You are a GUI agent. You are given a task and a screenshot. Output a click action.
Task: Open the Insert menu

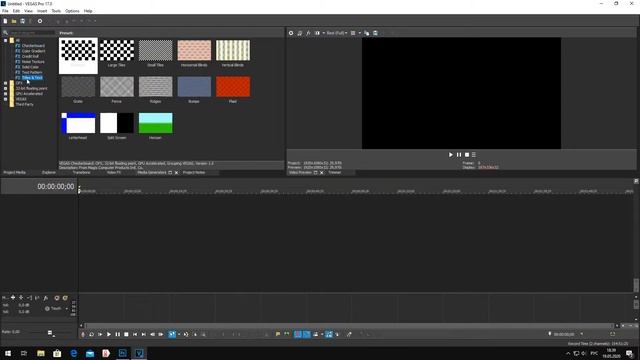click(42, 11)
